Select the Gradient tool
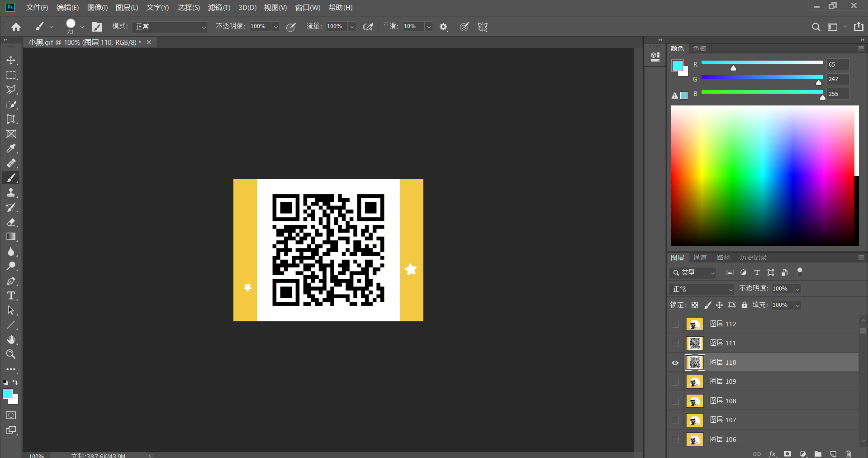This screenshot has width=868, height=458. (x=11, y=237)
